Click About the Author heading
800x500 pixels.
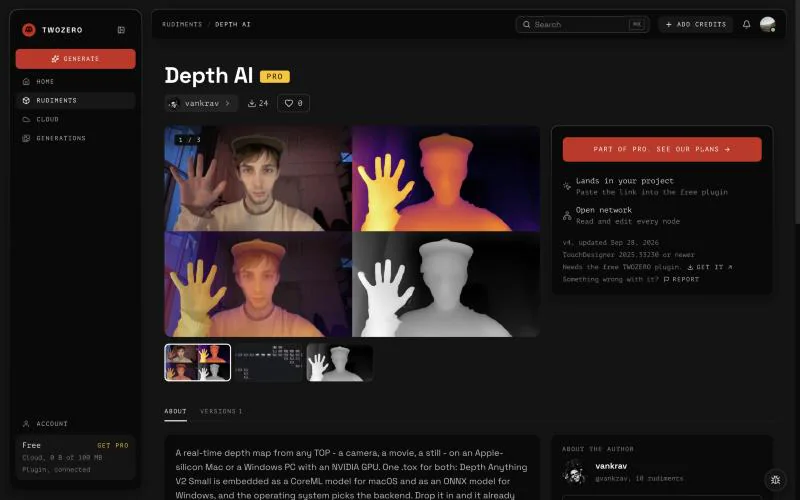(598, 449)
